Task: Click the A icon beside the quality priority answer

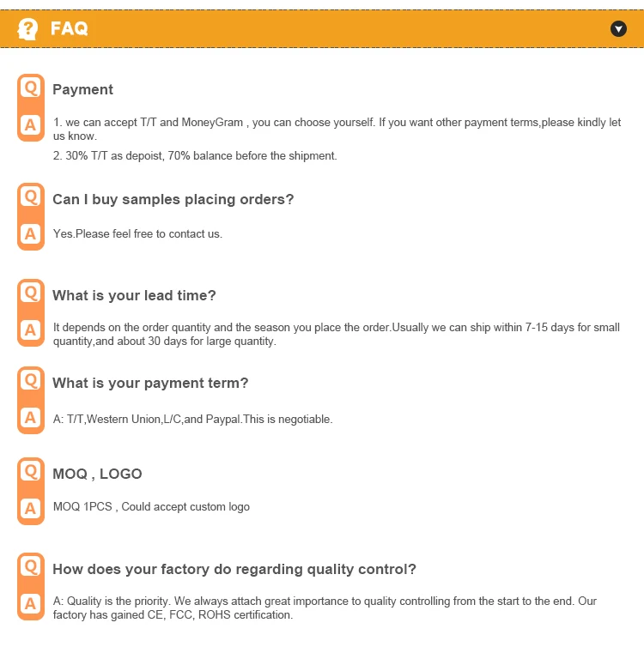Action: (31, 603)
